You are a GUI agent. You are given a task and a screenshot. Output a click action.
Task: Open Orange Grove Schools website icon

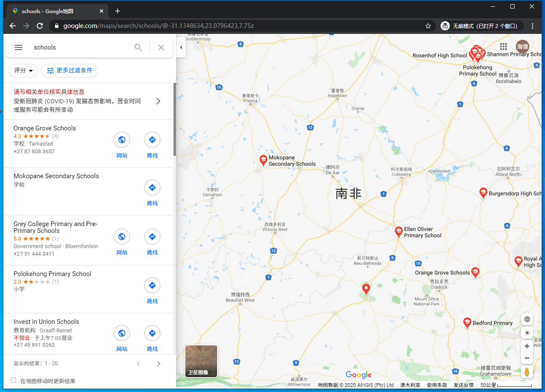point(122,140)
